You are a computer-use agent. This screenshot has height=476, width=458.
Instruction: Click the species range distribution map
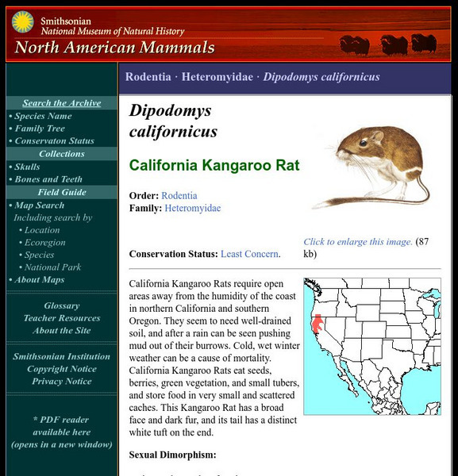[x=372, y=347]
